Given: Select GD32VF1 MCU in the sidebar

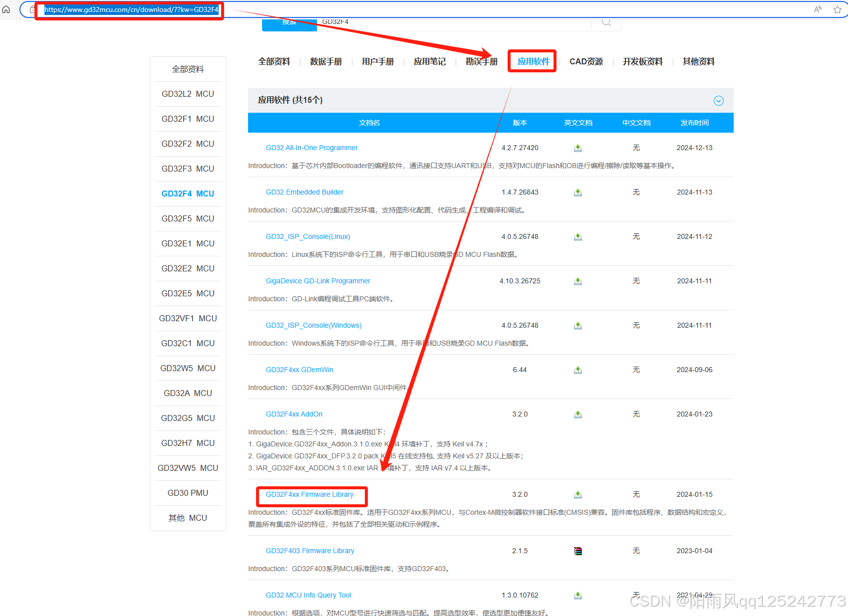Looking at the screenshot, I should (x=188, y=318).
